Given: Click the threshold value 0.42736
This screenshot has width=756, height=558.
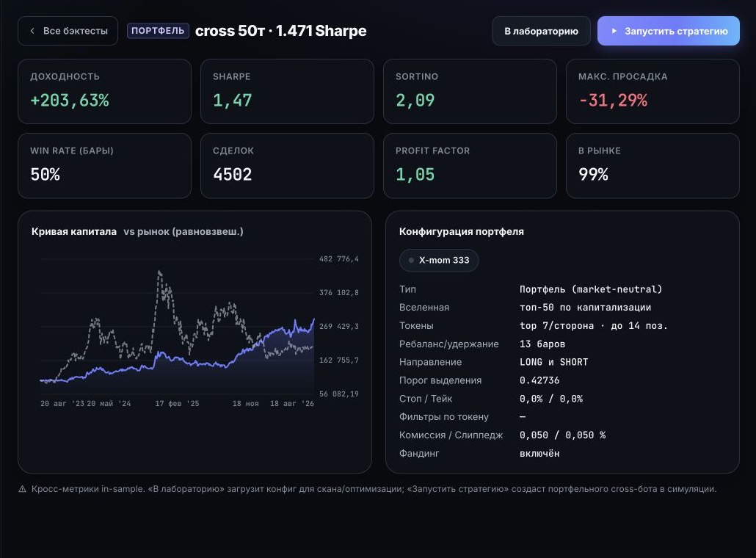Looking at the screenshot, I should 539,380.
